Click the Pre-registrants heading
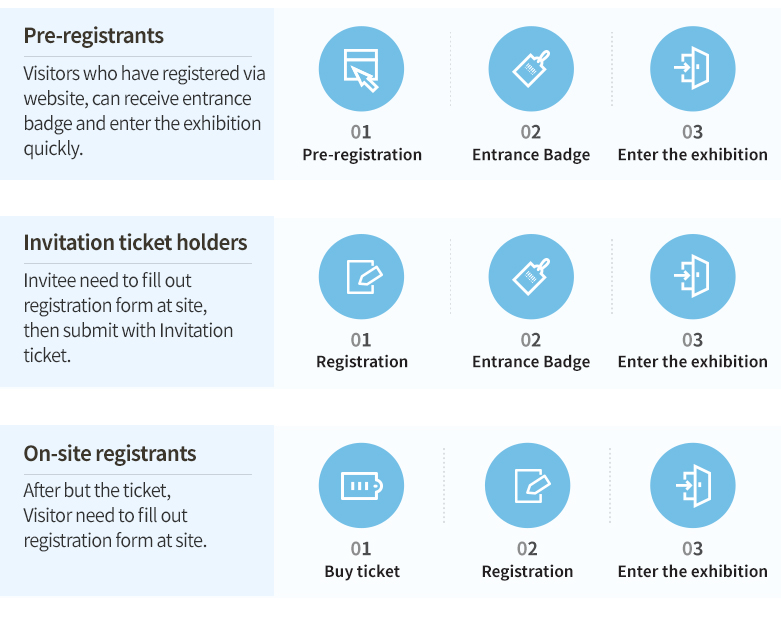This screenshot has height=624, width=781. [94, 36]
